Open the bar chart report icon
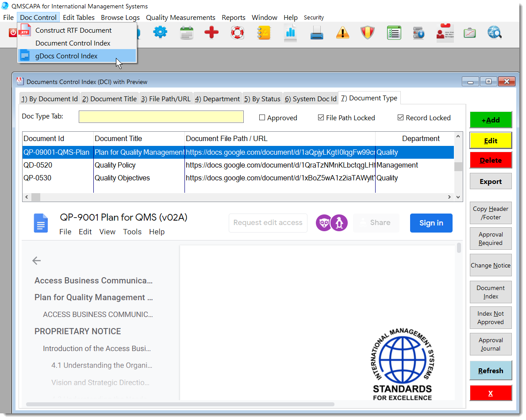Screen dimensions: 526x420 (290, 33)
